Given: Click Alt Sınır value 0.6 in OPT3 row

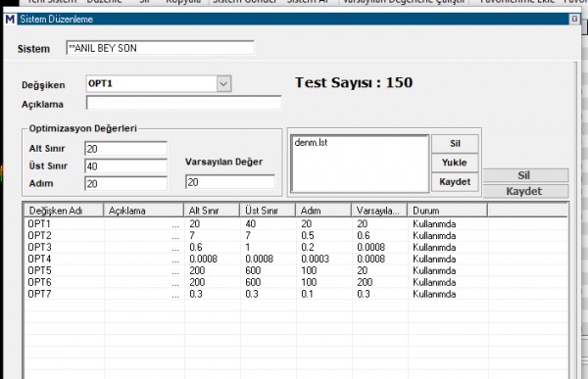Looking at the screenshot, I should tap(196, 247).
